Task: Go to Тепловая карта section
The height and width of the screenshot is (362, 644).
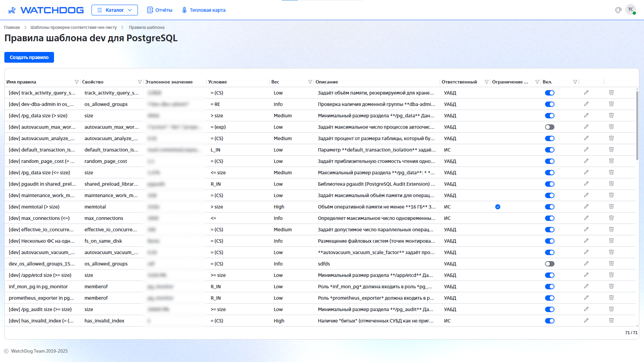Action: 204,10
